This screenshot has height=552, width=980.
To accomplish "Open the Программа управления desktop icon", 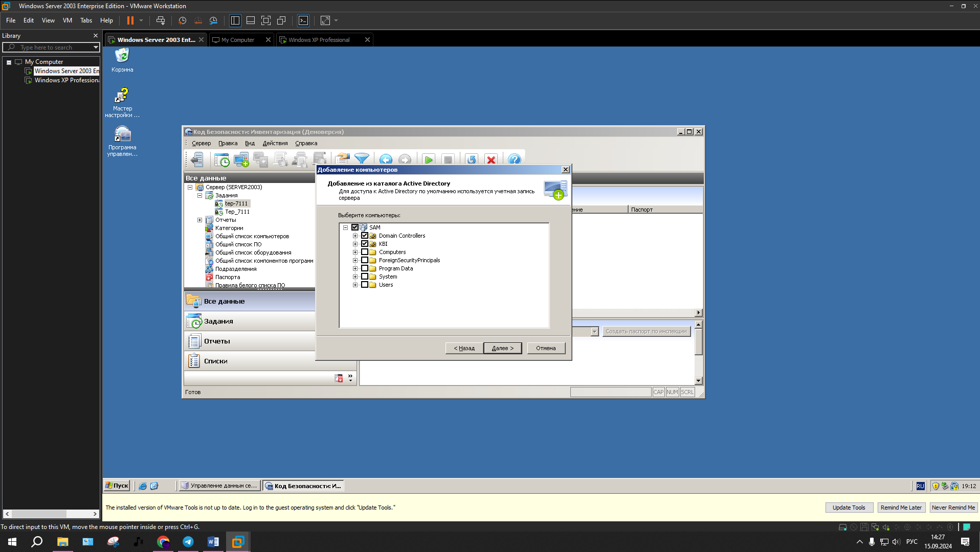I will coord(122,141).
